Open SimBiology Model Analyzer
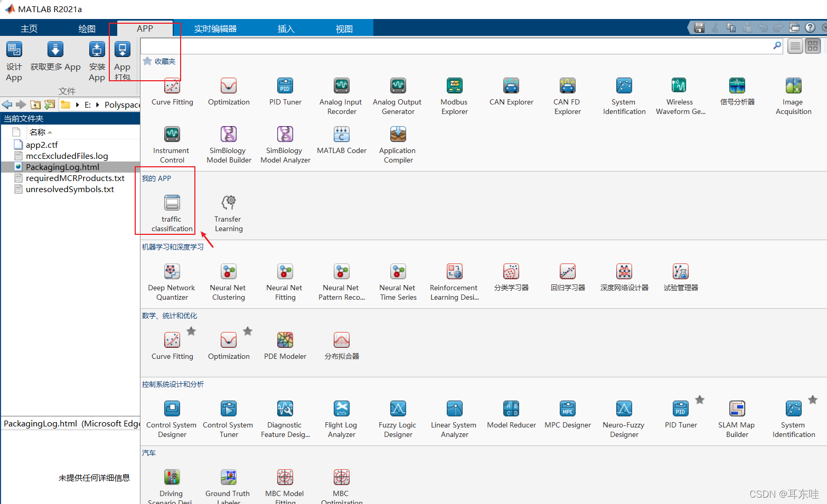 [285, 145]
